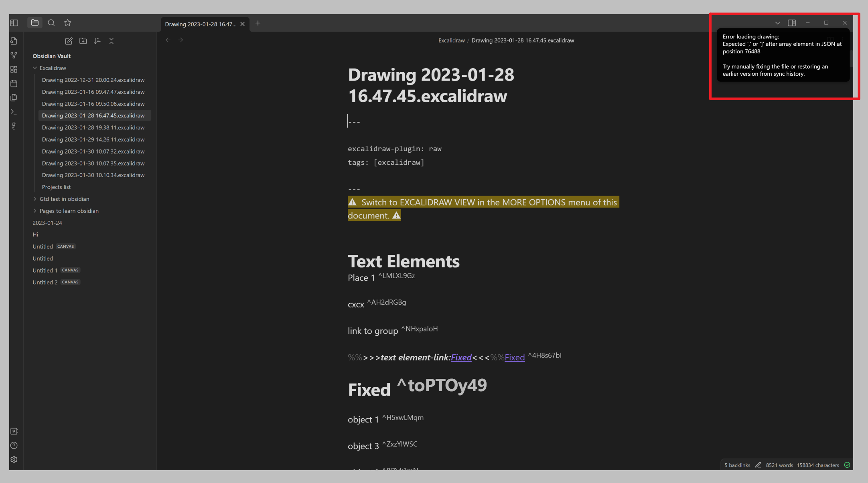Open Settings via the gear icon
Viewport: 868px width, 483px height.
click(14, 460)
